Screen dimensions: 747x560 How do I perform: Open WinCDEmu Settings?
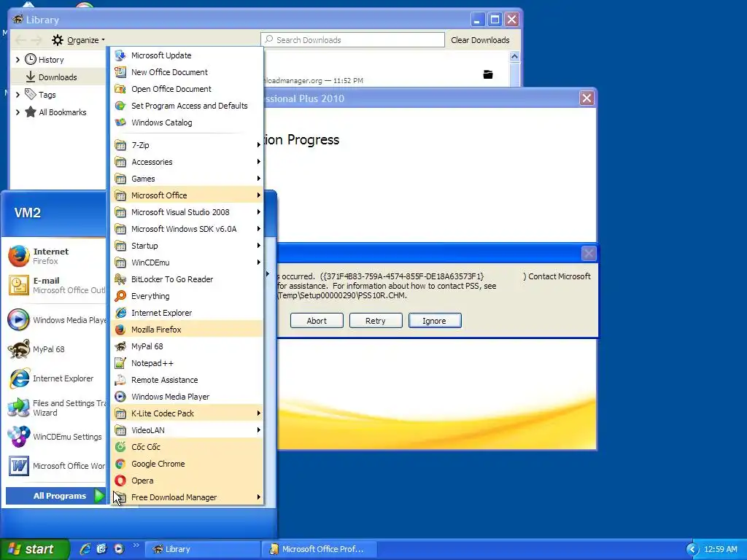pos(56,437)
